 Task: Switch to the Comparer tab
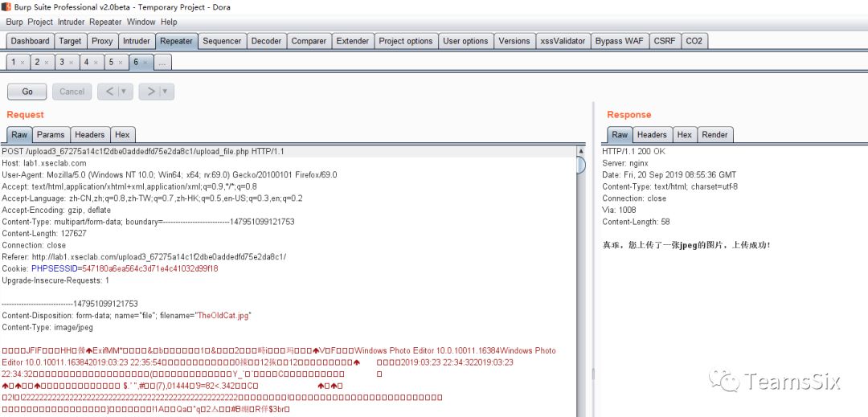pos(309,41)
